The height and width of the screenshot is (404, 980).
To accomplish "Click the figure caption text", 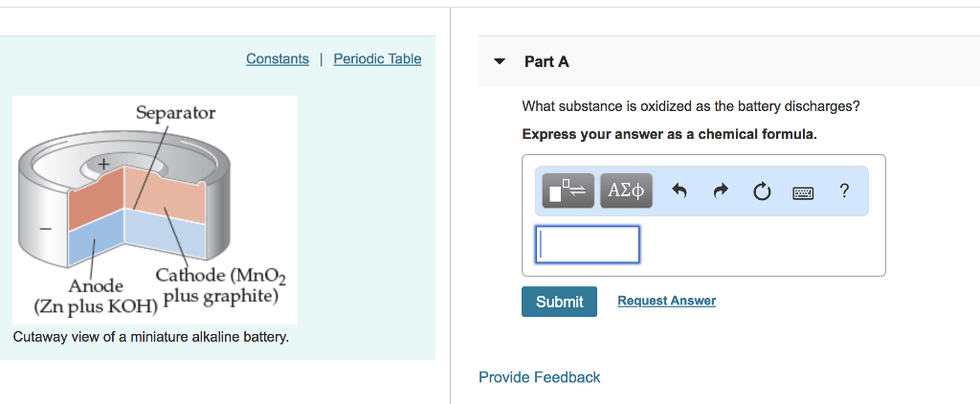I will coord(150,338).
